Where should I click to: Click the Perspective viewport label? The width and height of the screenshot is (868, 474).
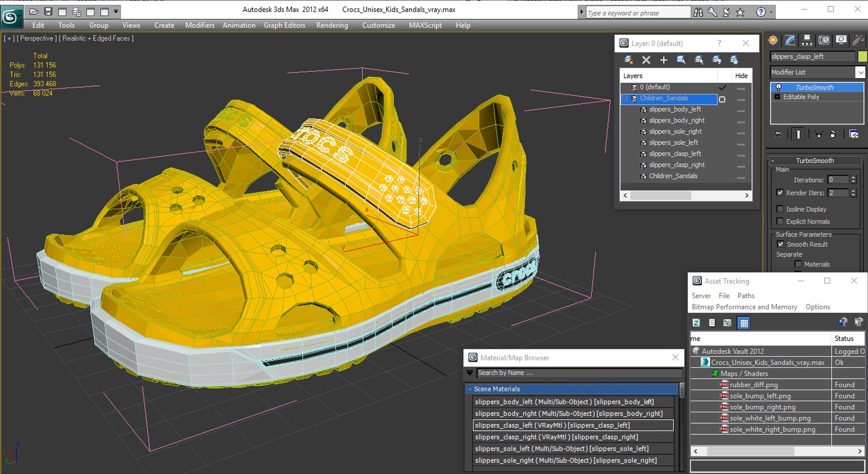coord(37,38)
